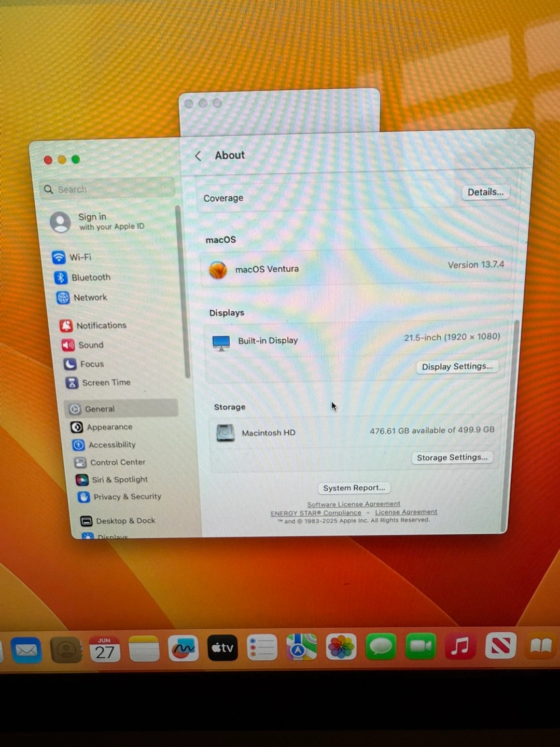This screenshot has height=747, width=560.
Task: Select Sound in the sidebar
Action: 83,345
